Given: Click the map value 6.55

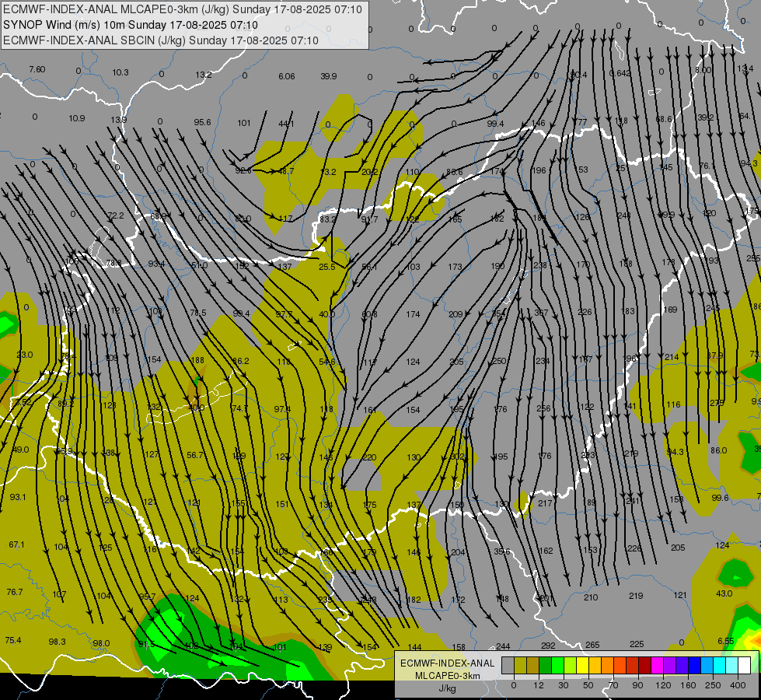Looking at the screenshot, I should (725, 641).
